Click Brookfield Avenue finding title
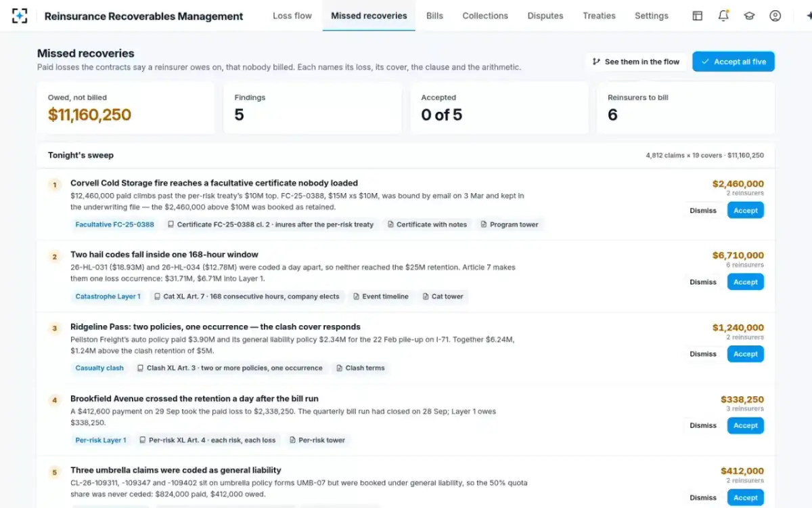The height and width of the screenshot is (508, 812). [194, 398]
